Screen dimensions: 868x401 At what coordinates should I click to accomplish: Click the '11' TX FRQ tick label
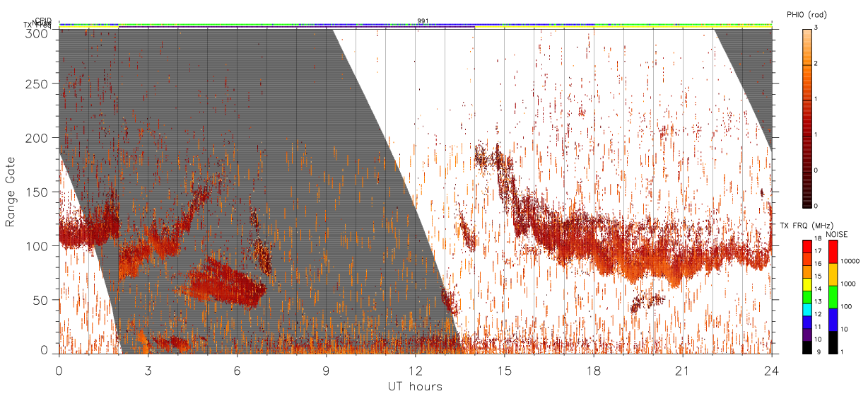coord(819,327)
